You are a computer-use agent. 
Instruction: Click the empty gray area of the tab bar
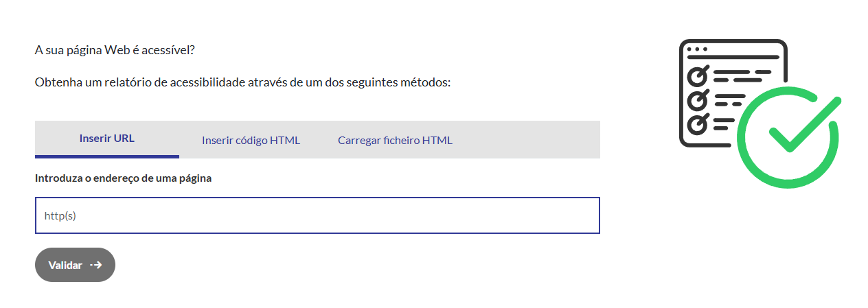[x=529, y=140]
